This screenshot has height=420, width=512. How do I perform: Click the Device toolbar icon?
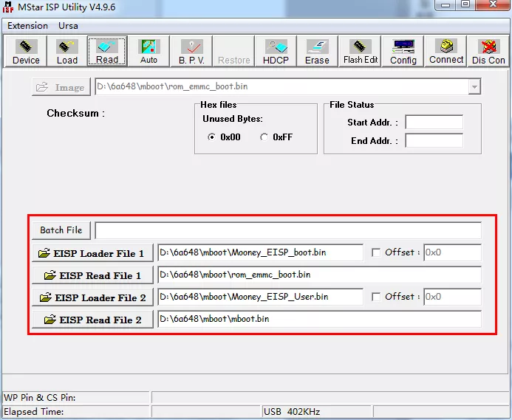[26, 52]
